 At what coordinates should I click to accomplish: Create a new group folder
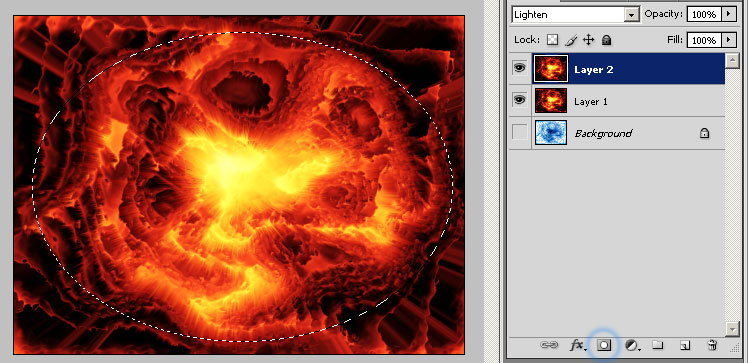click(x=658, y=345)
